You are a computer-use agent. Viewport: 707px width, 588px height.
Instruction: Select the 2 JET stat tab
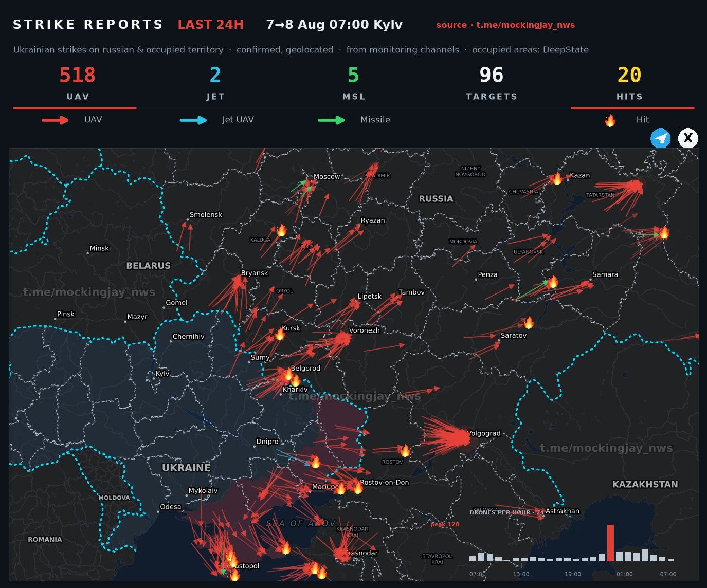(x=215, y=83)
